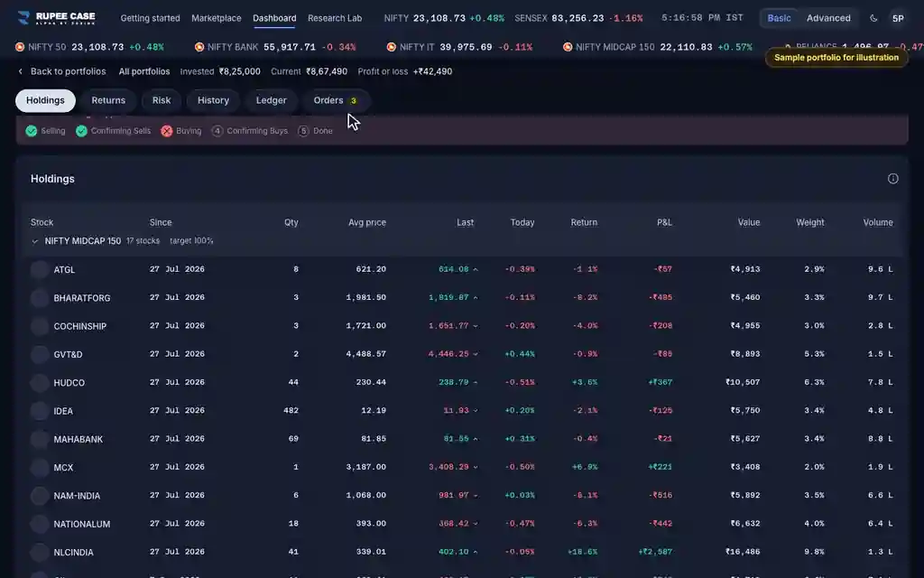
Task: Click GVT&D weight 5.3%
Action: (x=815, y=354)
